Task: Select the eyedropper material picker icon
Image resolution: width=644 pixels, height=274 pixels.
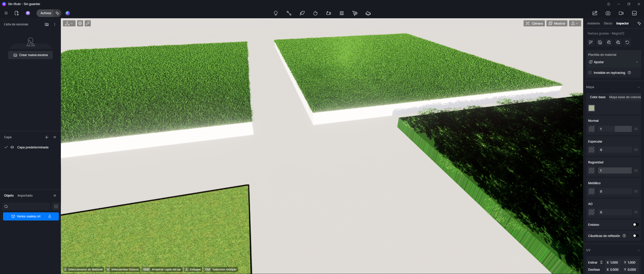Action: coord(88,23)
